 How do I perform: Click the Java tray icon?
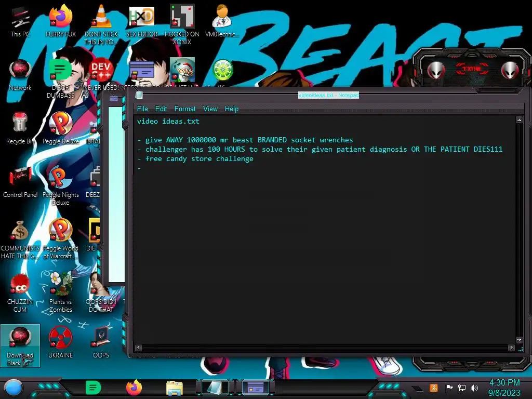coord(434,388)
